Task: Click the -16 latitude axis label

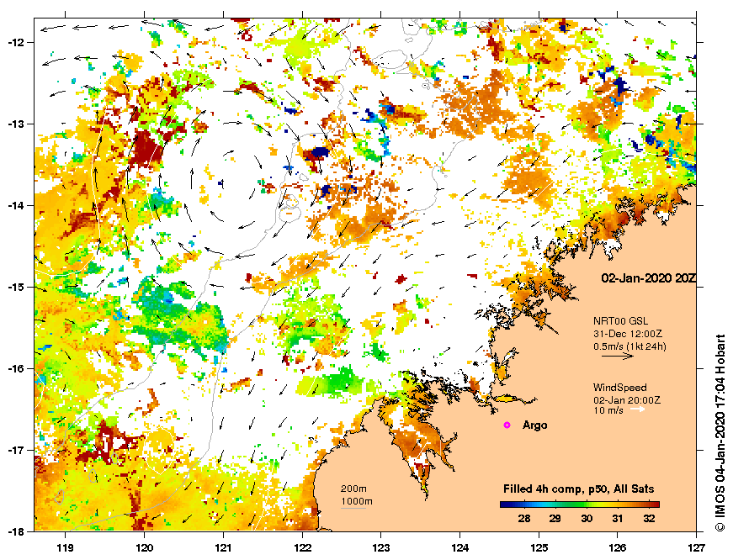Action: point(14,368)
